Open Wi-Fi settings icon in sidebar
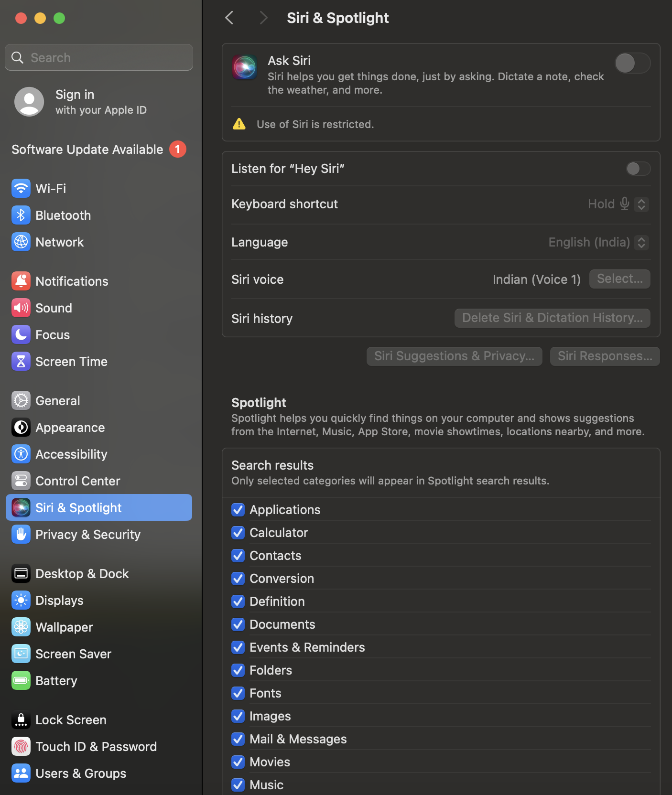 [21, 188]
